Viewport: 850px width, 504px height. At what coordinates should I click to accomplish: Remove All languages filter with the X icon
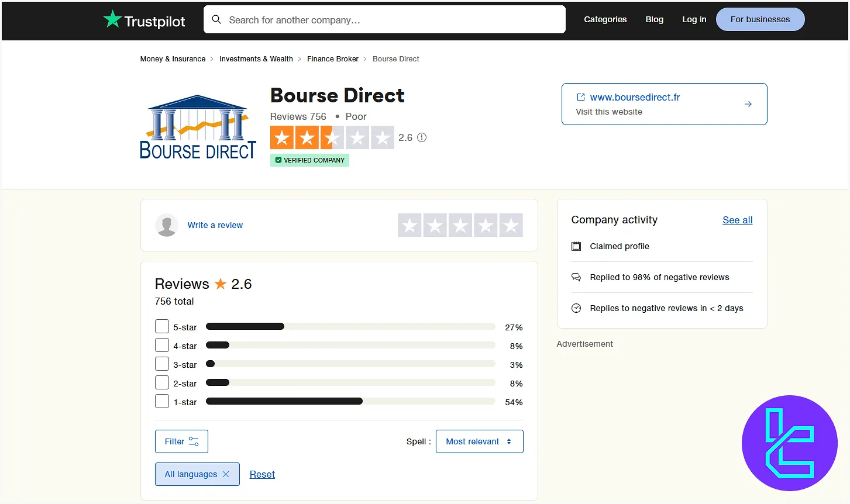226,474
